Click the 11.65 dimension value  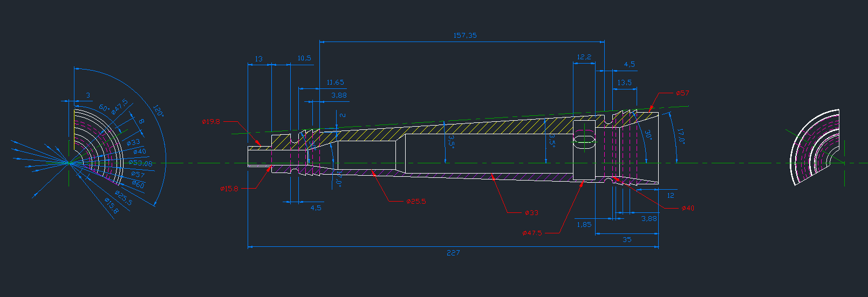[335, 82]
